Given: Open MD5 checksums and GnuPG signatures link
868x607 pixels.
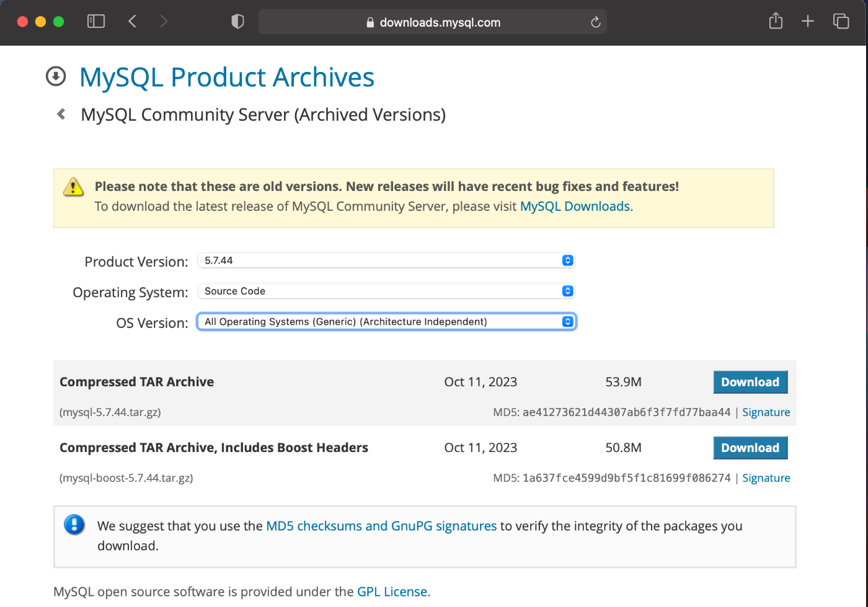Looking at the screenshot, I should pyautogui.click(x=381, y=526).
